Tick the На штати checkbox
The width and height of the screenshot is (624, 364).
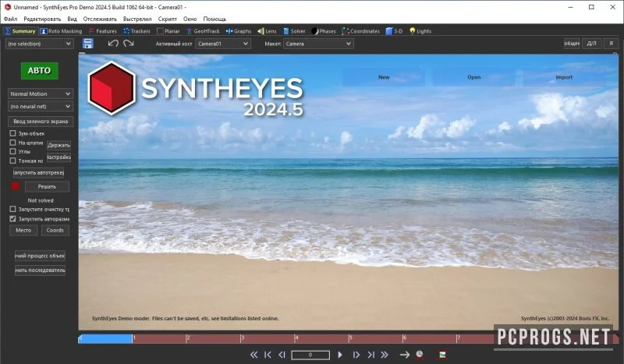click(x=12, y=143)
